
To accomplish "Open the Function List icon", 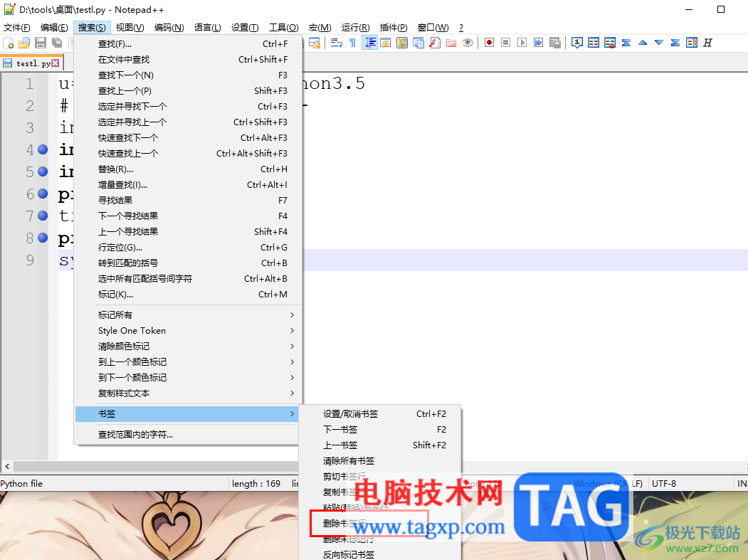I will pyautogui.click(x=435, y=43).
